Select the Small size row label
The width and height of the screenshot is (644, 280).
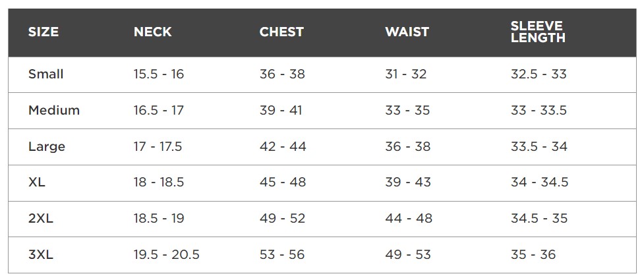point(46,74)
